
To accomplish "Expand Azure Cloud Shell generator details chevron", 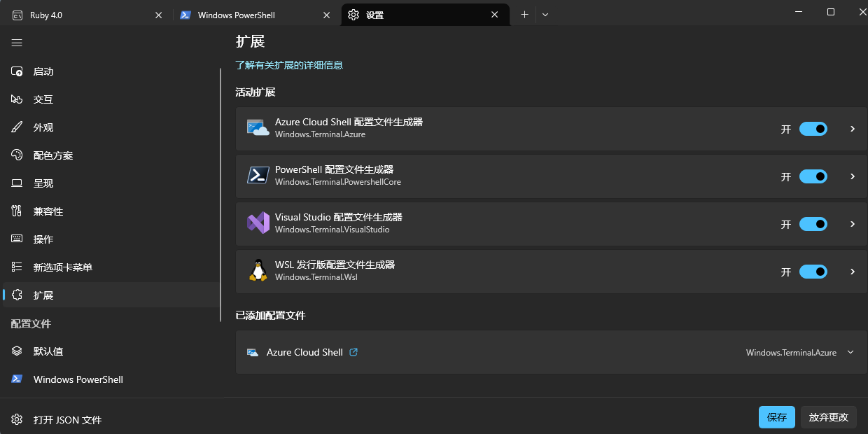I will (x=853, y=129).
